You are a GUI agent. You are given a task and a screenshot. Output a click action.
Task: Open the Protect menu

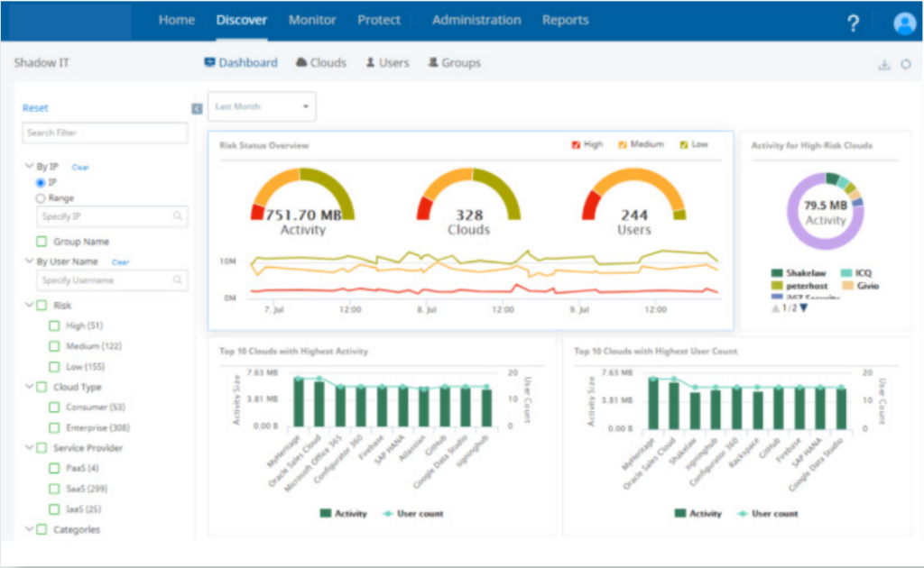point(379,20)
